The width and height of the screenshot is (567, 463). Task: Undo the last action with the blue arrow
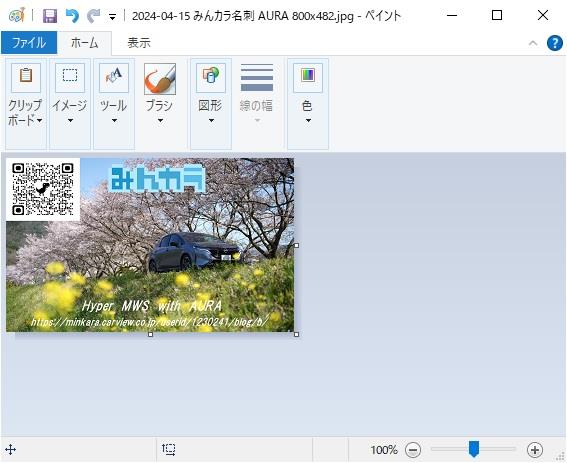tap(72, 16)
